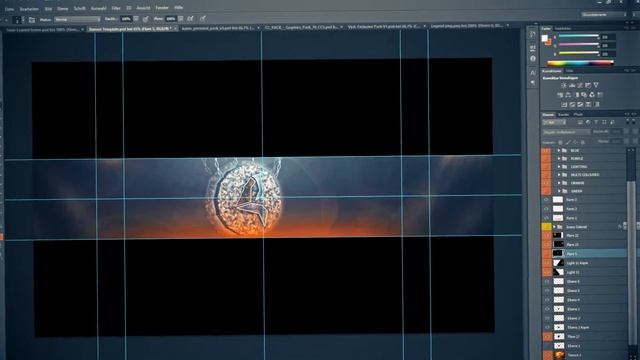The width and height of the screenshot is (640, 360).
Task: Open the Filter menu
Action: click(116, 8)
